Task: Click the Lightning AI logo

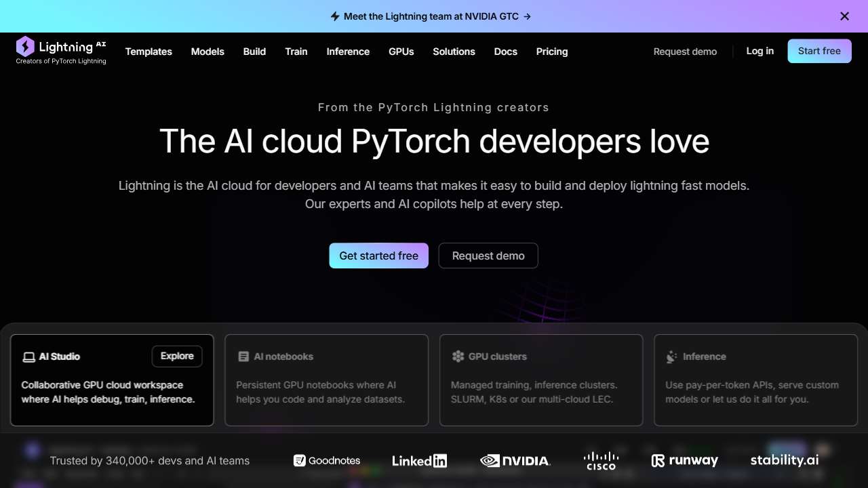Action: (x=61, y=51)
